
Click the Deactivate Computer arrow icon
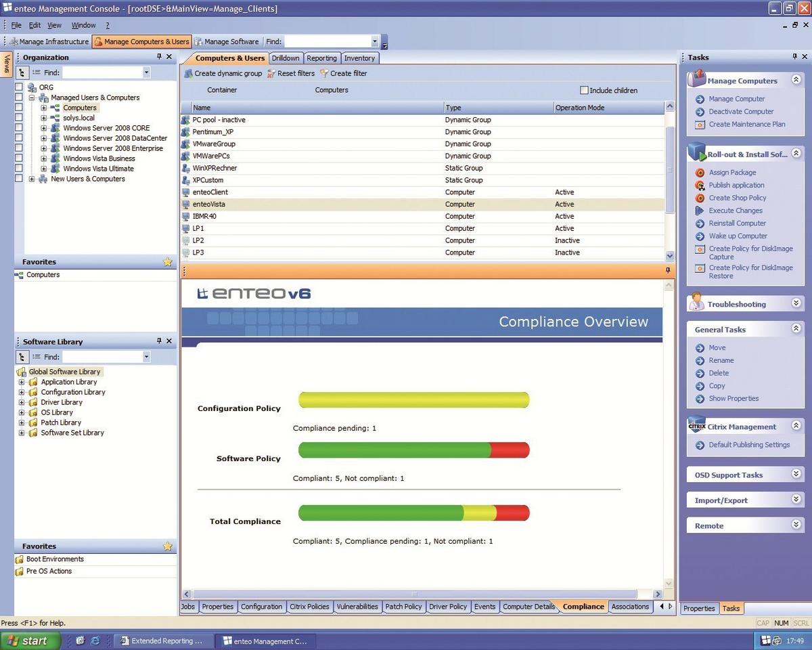(x=700, y=112)
